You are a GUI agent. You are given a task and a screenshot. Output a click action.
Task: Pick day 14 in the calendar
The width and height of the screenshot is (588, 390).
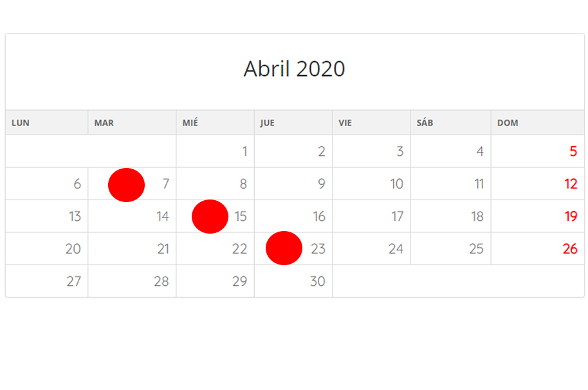coord(163,216)
